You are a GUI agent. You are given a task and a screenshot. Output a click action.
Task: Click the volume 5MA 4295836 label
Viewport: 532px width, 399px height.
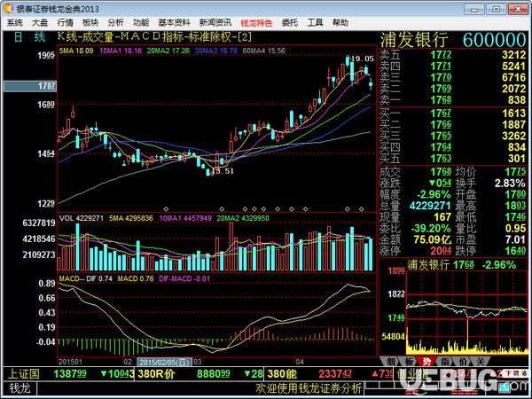131,218
